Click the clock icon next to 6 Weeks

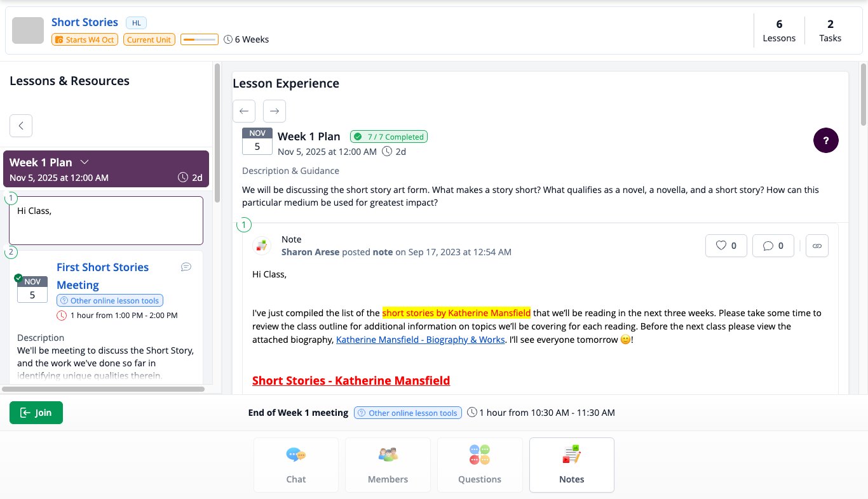(228, 39)
